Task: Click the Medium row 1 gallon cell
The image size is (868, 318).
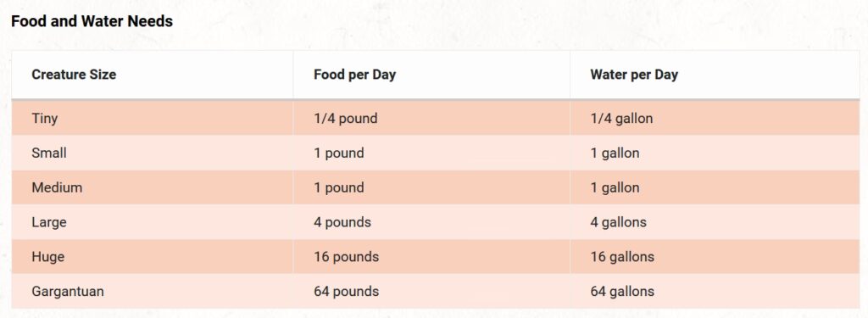Action: pyautogui.click(x=715, y=187)
